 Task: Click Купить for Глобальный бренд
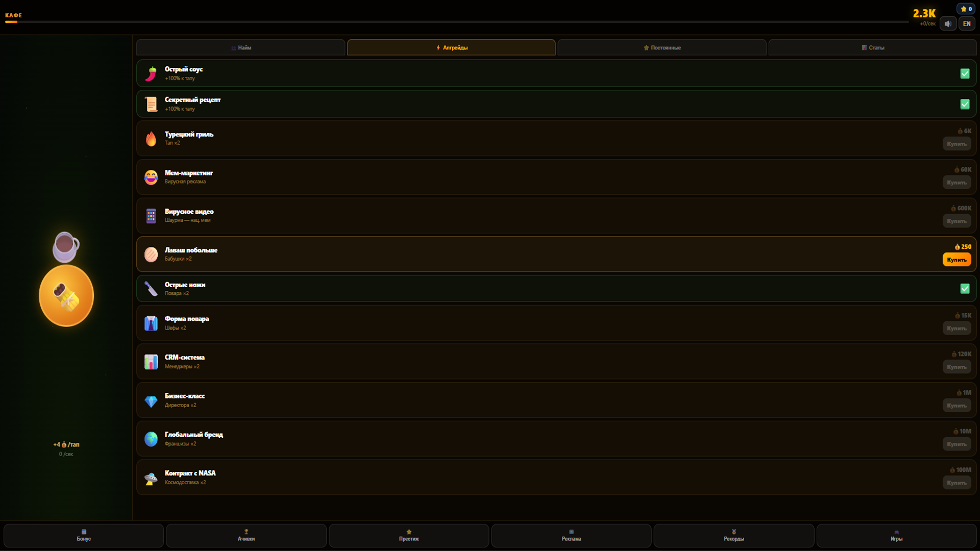[x=957, y=444]
